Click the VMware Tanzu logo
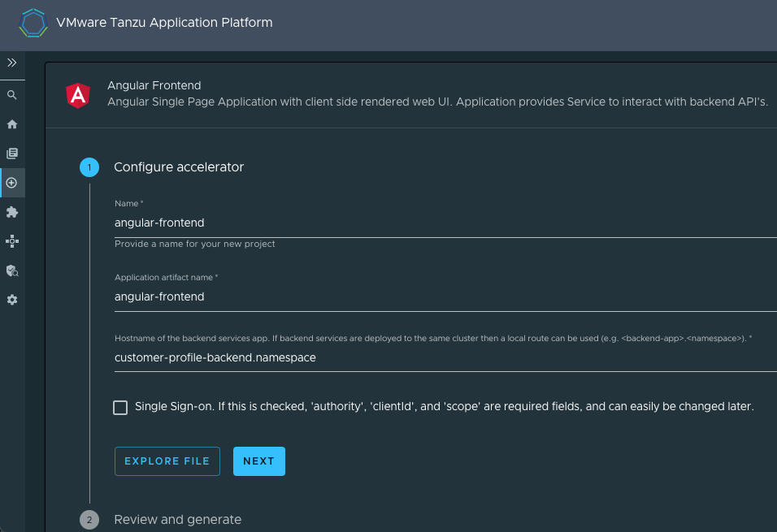777x532 pixels. point(33,23)
